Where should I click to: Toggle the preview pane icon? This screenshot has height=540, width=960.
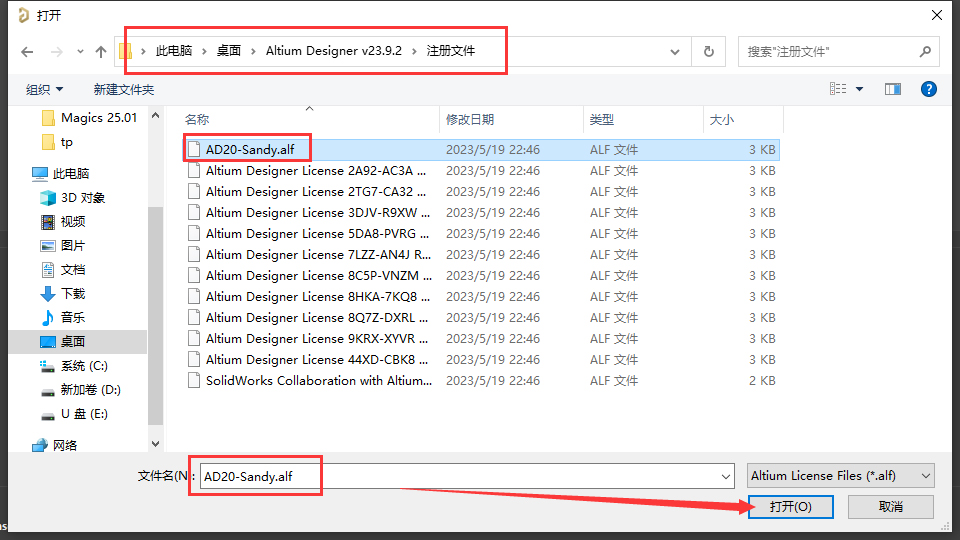pyautogui.click(x=893, y=89)
